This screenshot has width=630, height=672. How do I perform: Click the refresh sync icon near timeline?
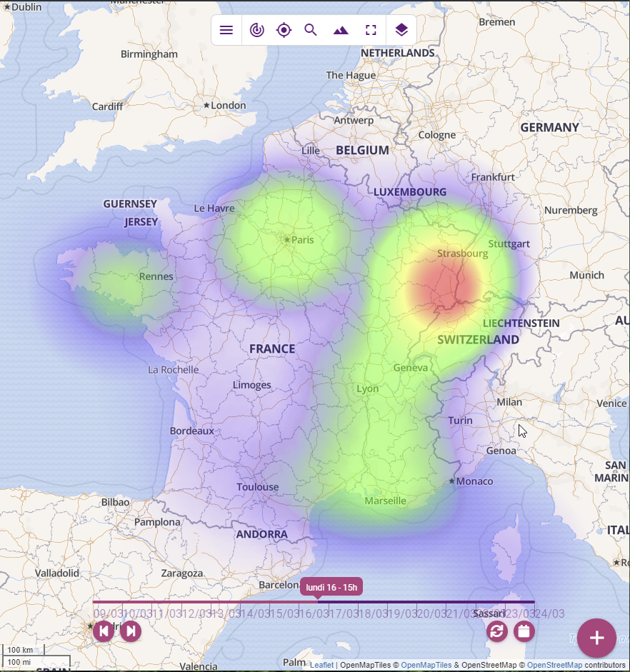497,631
